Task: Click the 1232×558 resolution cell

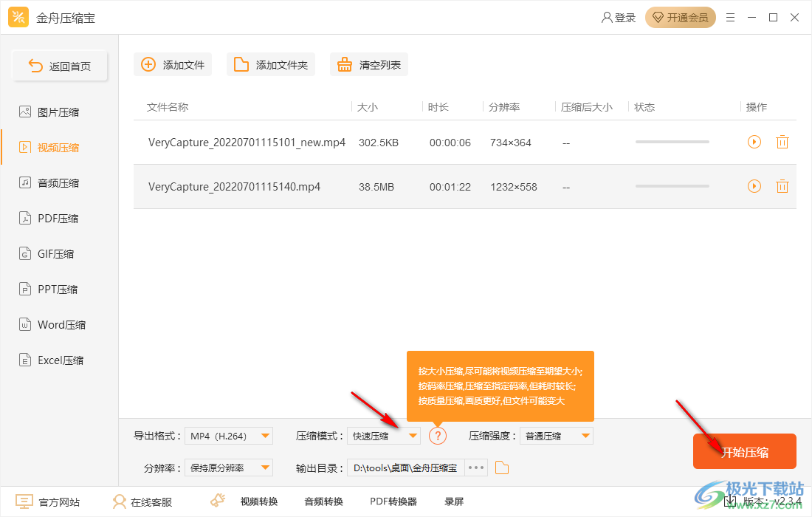Action: pyautogui.click(x=514, y=187)
